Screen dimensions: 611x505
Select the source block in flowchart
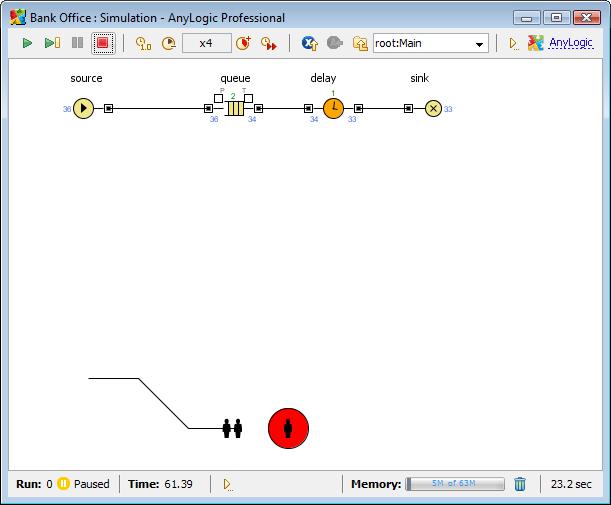83,108
